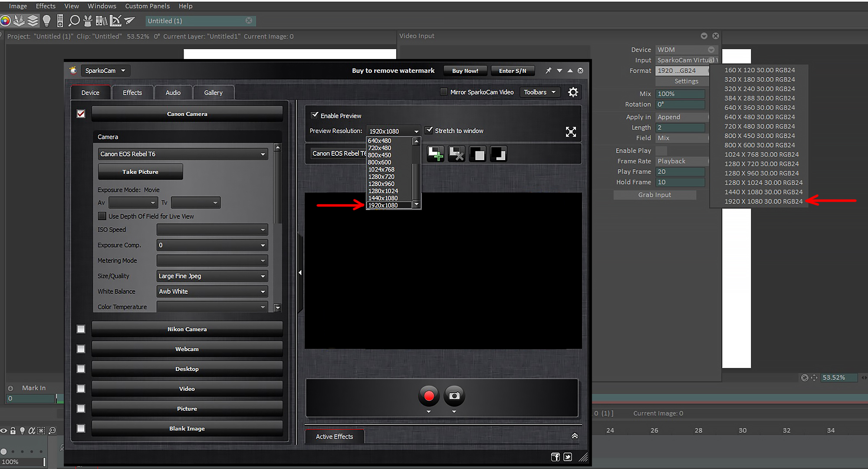Open the remote control panel icon
This screenshot has height=469, width=868.
[60, 20]
